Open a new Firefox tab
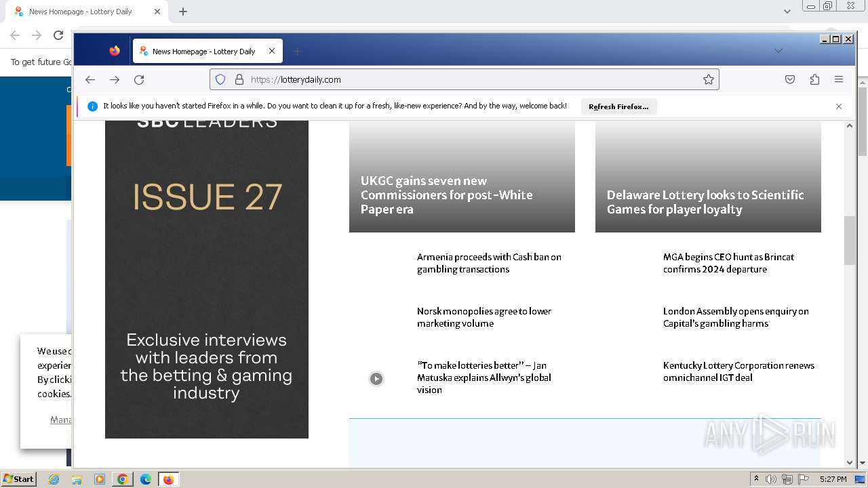This screenshot has height=488, width=868. point(297,51)
